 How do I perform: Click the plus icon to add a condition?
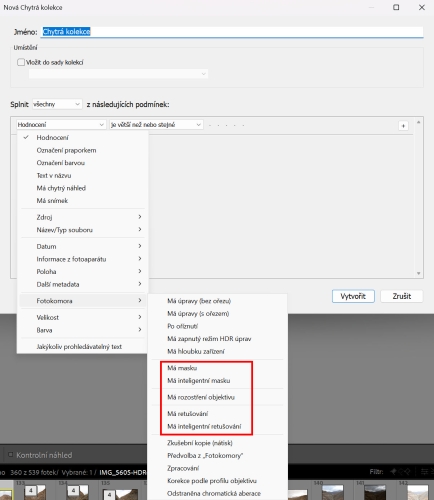403,126
